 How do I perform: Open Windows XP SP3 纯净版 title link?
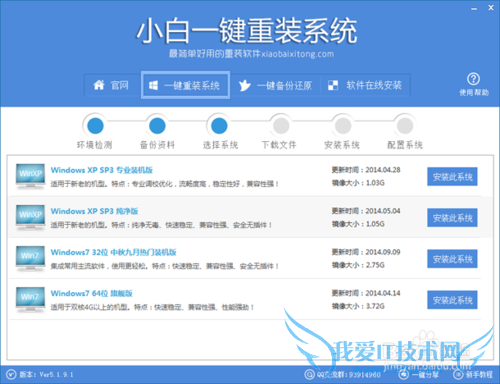point(94,211)
